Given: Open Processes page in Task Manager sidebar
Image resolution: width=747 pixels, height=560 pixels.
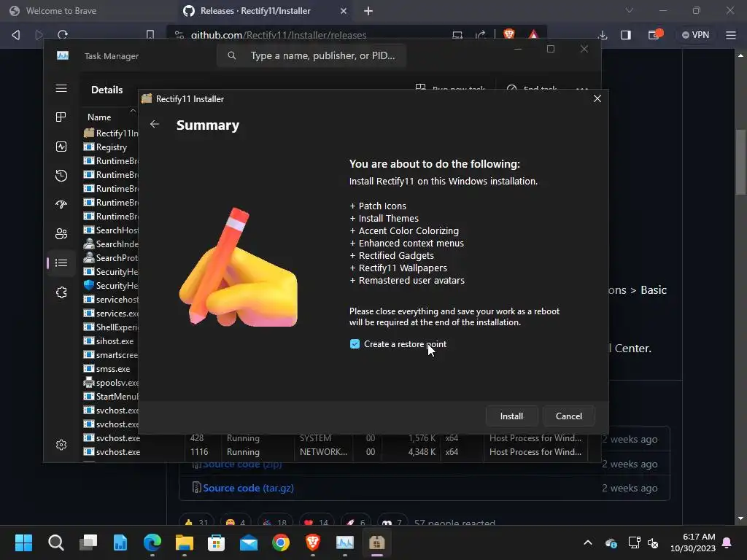Looking at the screenshot, I should click(61, 117).
